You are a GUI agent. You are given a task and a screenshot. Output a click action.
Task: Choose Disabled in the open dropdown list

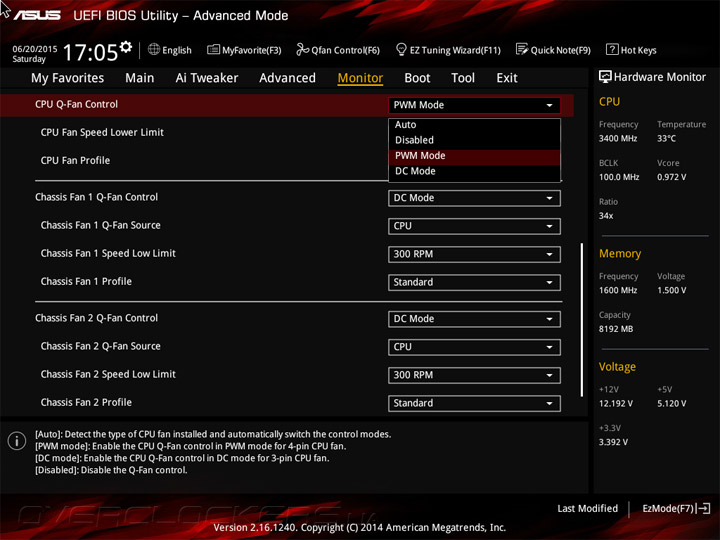pos(474,140)
